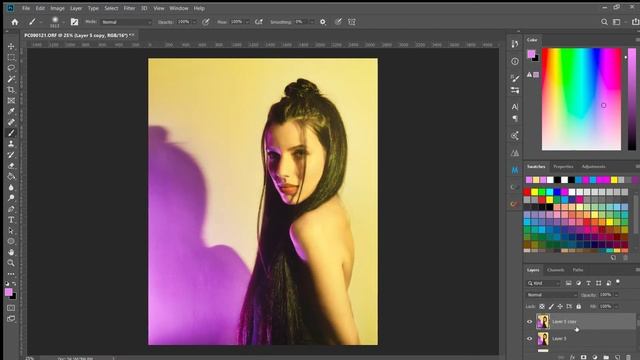Toggle lock all padlock icon
This screenshot has height=360, width=640.
point(578,307)
